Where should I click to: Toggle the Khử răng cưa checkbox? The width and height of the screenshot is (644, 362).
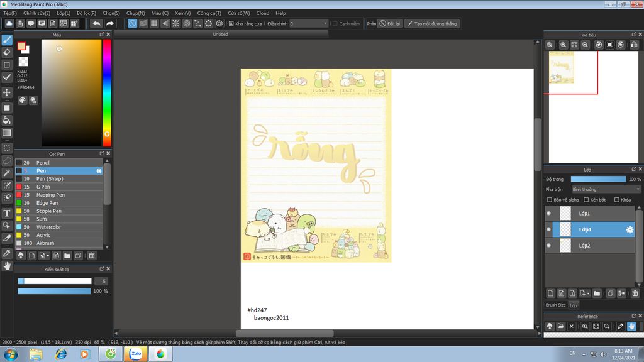[231, 24]
